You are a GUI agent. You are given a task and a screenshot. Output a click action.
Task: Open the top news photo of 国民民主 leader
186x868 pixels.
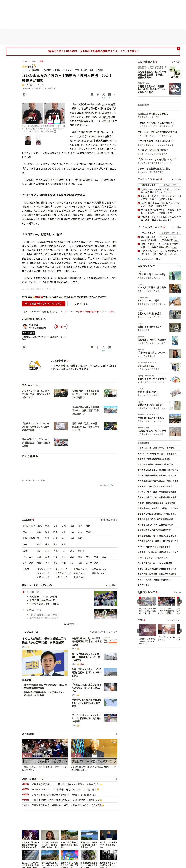pos(45,663)
